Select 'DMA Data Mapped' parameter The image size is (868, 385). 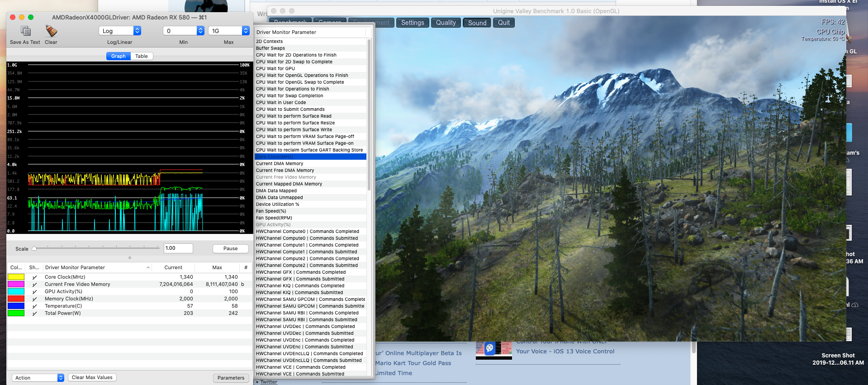[310, 190]
